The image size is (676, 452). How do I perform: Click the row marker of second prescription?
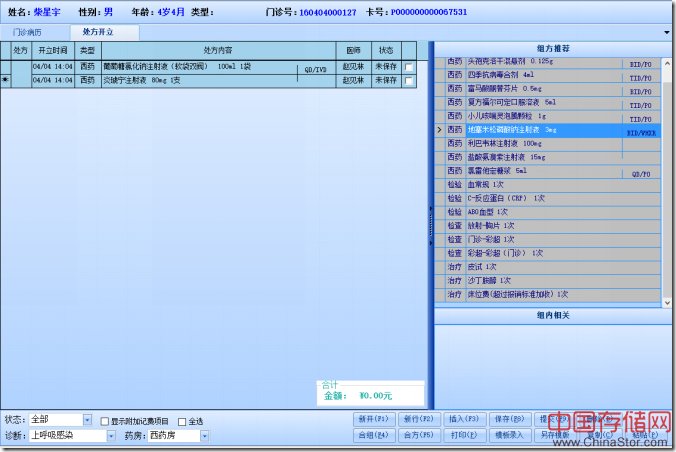[5, 79]
